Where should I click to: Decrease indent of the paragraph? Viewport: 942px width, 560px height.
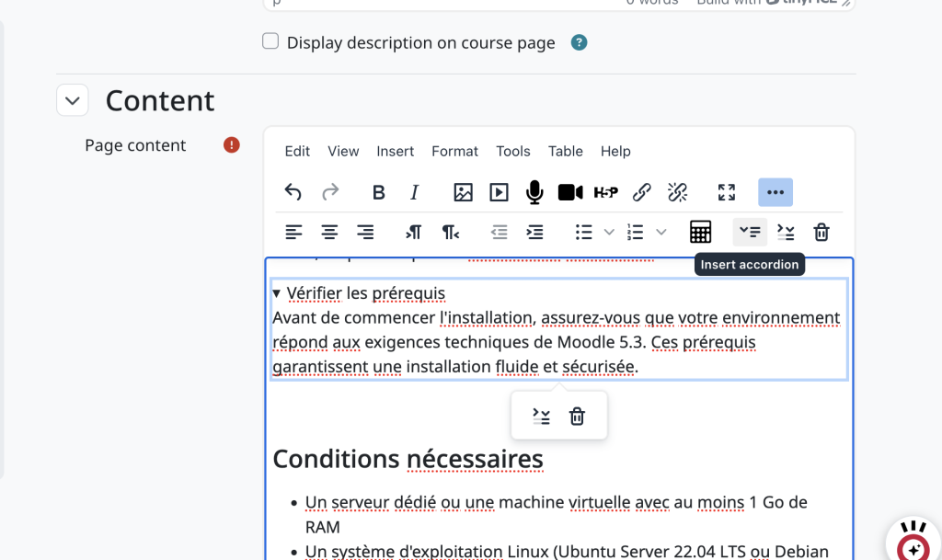click(499, 232)
